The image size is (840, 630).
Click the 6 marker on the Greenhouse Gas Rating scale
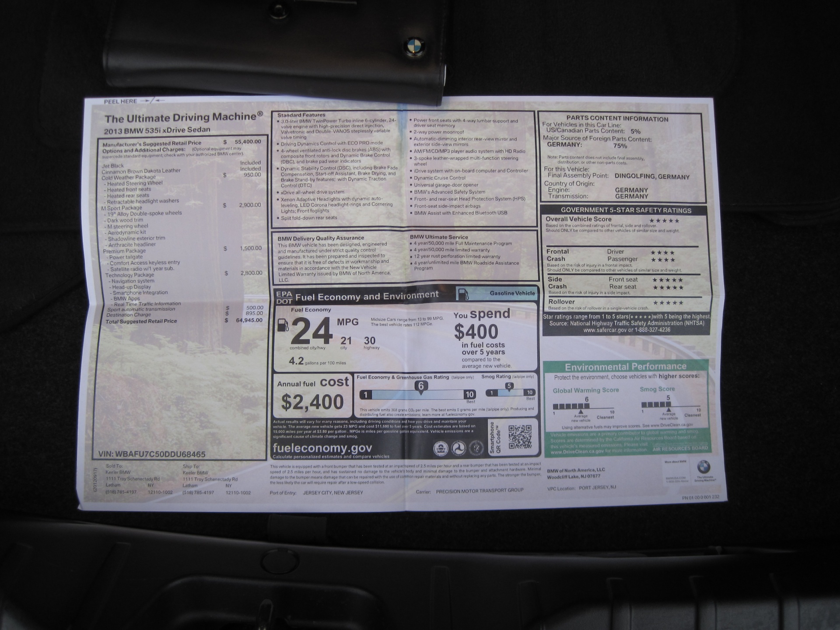pos(421,387)
